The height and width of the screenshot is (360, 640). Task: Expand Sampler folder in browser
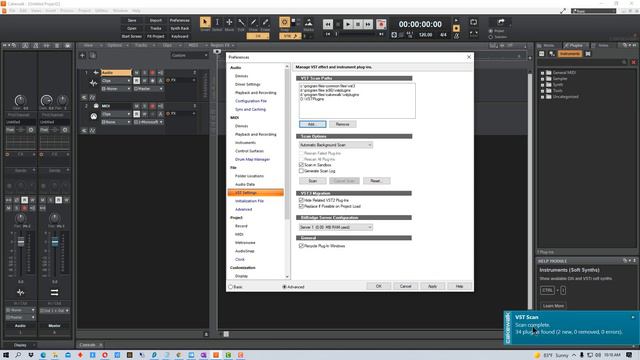(543, 79)
